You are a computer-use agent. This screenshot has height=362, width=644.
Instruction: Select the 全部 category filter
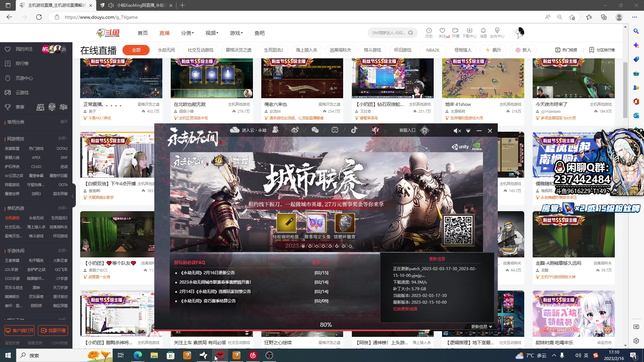[136, 50]
